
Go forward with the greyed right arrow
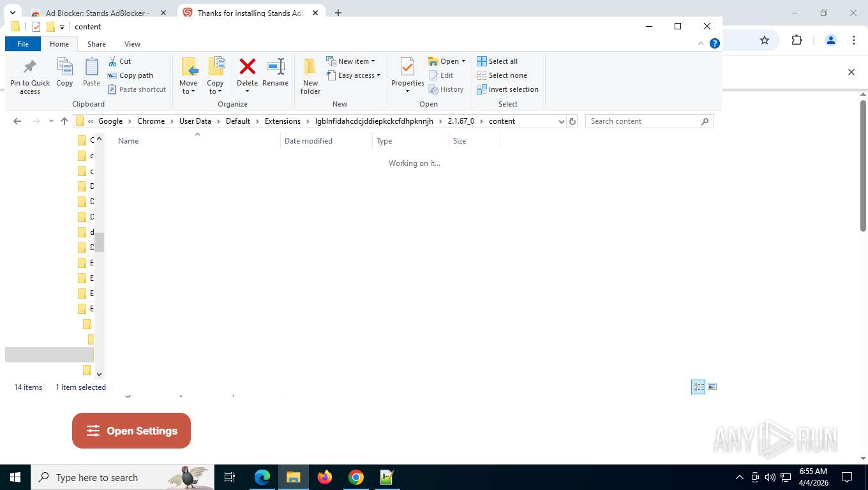tap(36, 121)
